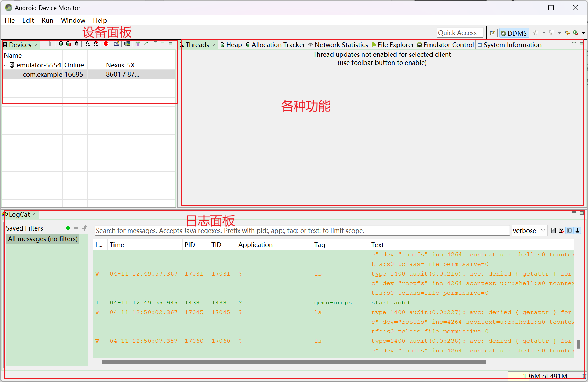Delete selected logcat filter minus icon
The height and width of the screenshot is (382, 588).
coord(76,228)
